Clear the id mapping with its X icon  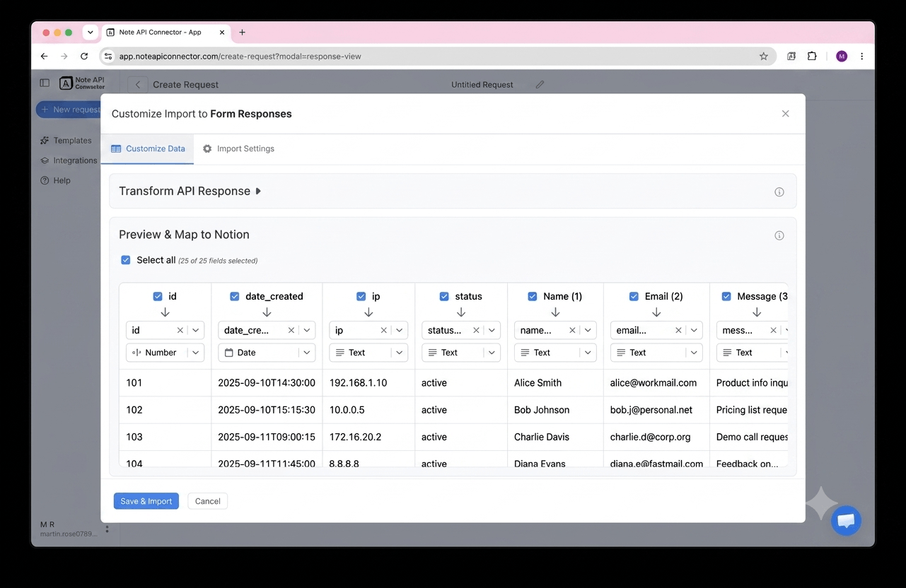click(180, 330)
